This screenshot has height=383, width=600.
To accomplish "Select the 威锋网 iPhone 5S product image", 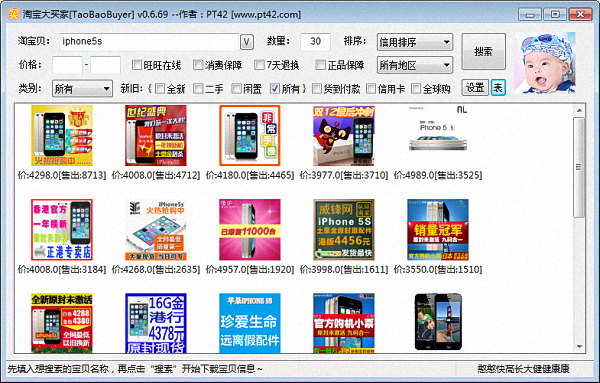I will tap(344, 230).
